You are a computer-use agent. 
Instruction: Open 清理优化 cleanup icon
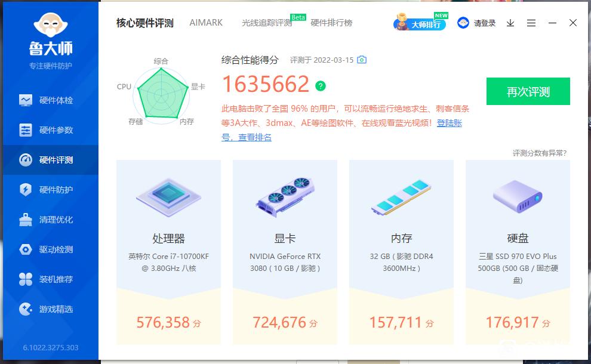[26, 220]
